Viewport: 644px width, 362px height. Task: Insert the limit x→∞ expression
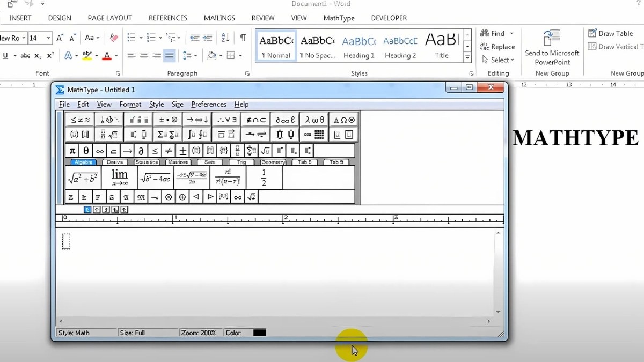pos(119,178)
